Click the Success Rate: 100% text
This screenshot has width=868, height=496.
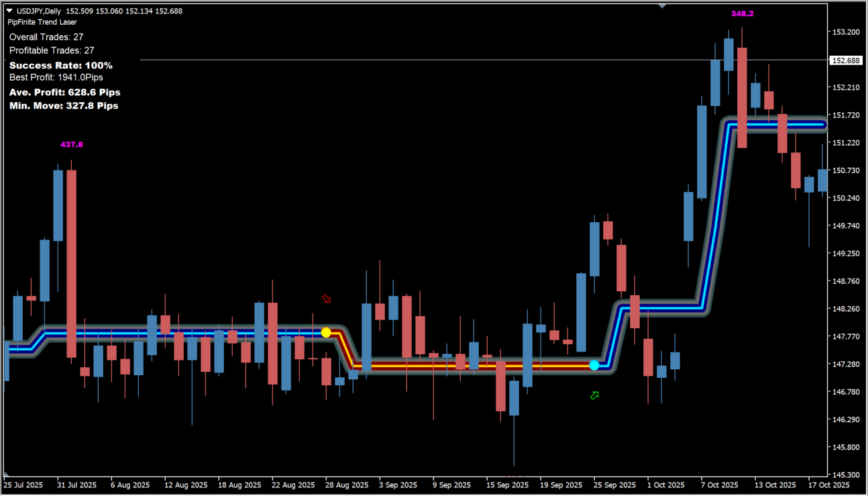[61, 65]
